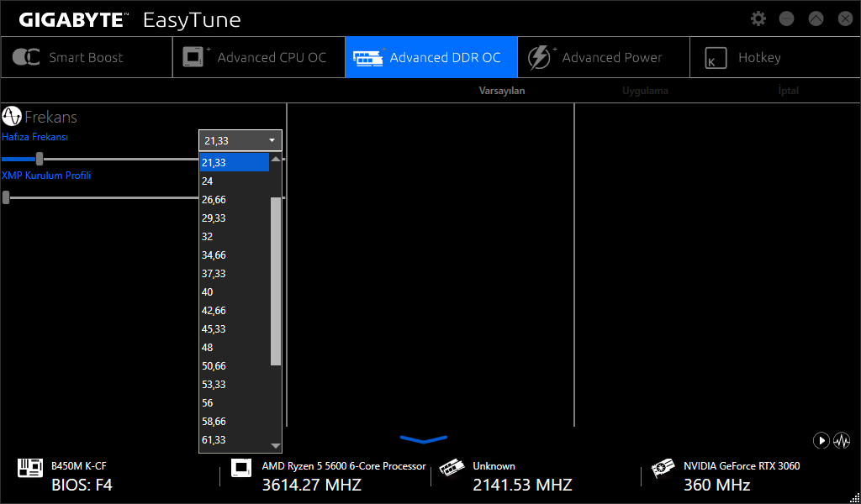Click the dropdown list scrollbar thumb
The width and height of the screenshot is (861, 504).
276,281
